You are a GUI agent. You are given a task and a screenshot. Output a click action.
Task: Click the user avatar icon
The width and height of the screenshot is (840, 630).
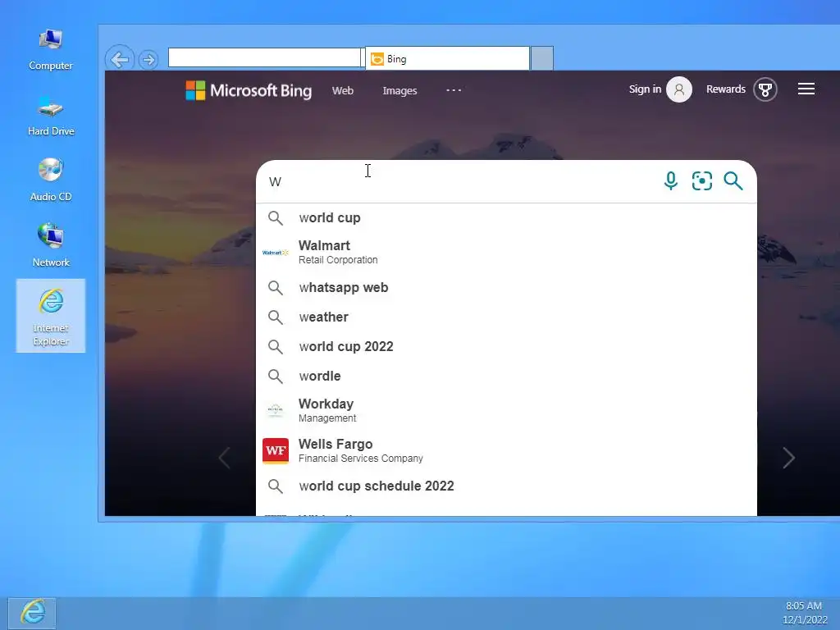click(678, 89)
